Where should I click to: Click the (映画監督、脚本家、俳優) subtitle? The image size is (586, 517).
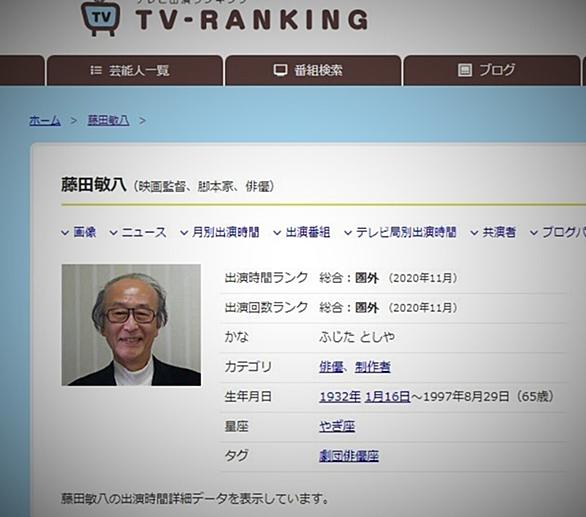204,186
